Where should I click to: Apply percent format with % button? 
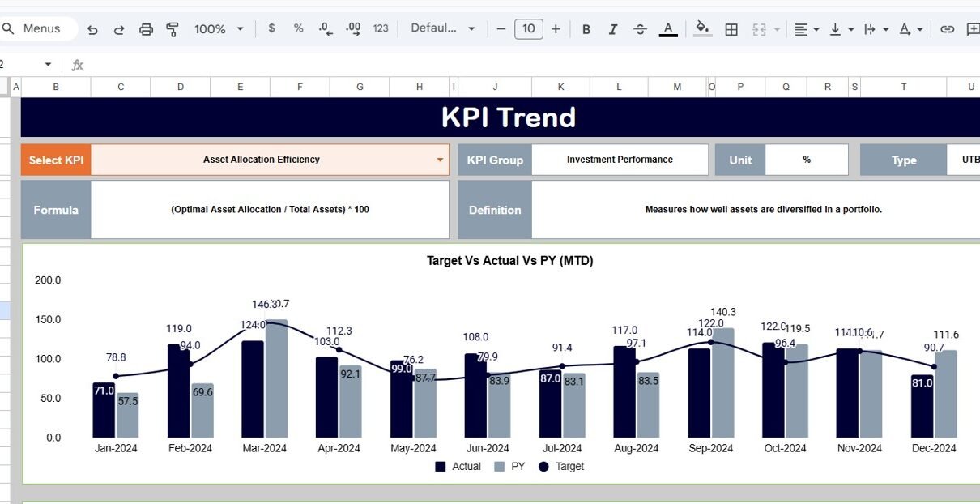tap(298, 28)
